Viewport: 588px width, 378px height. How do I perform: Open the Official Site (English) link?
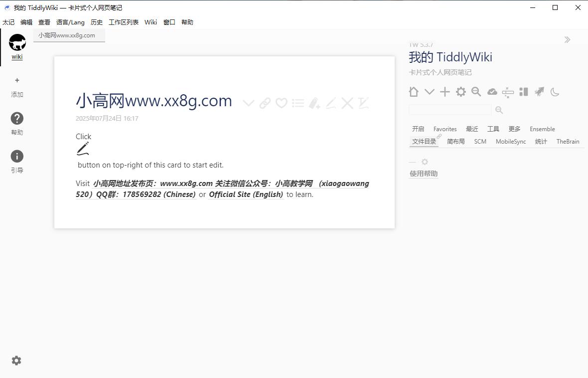click(x=246, y=194)
